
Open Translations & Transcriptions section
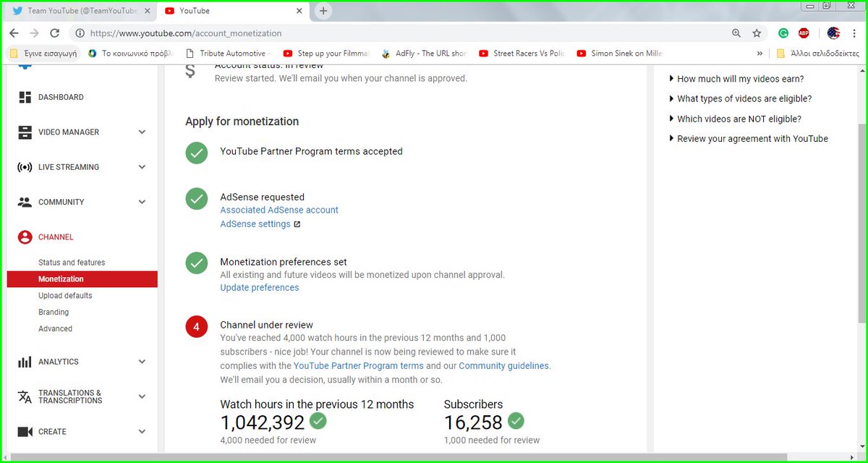(70, 396)
